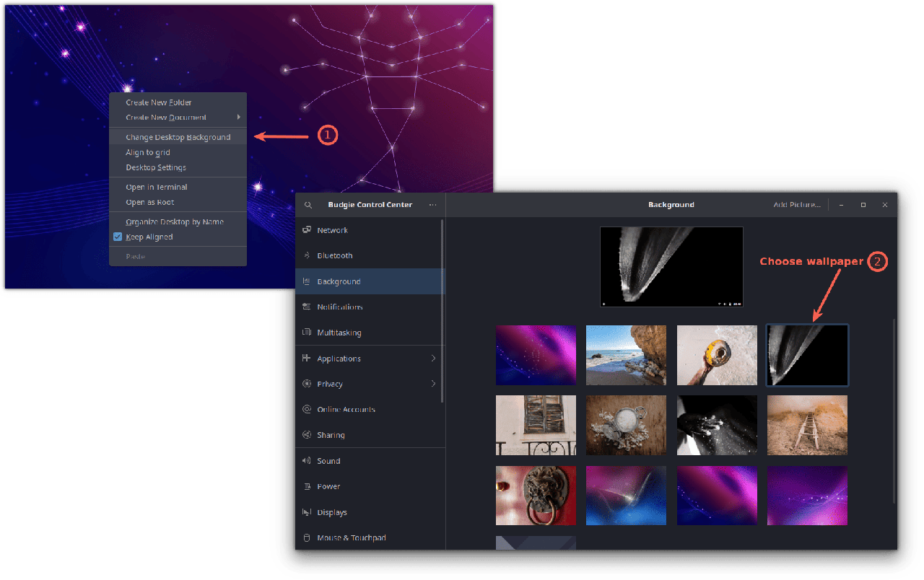
Task: Open the three-dot menu in sidebar header
Action: [432, 205]
